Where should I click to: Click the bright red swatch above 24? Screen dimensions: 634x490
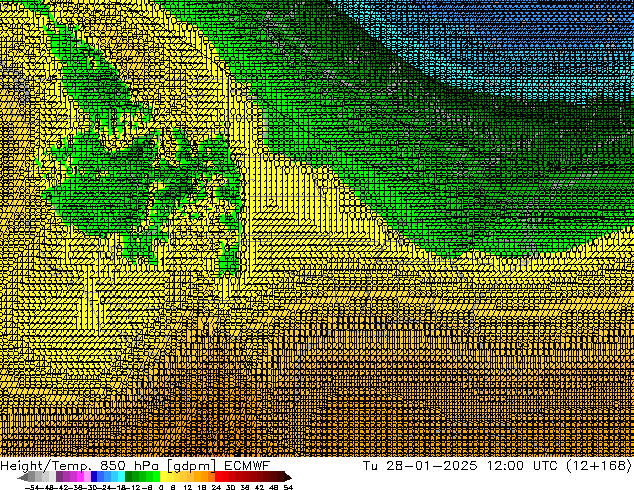point(218,476)
